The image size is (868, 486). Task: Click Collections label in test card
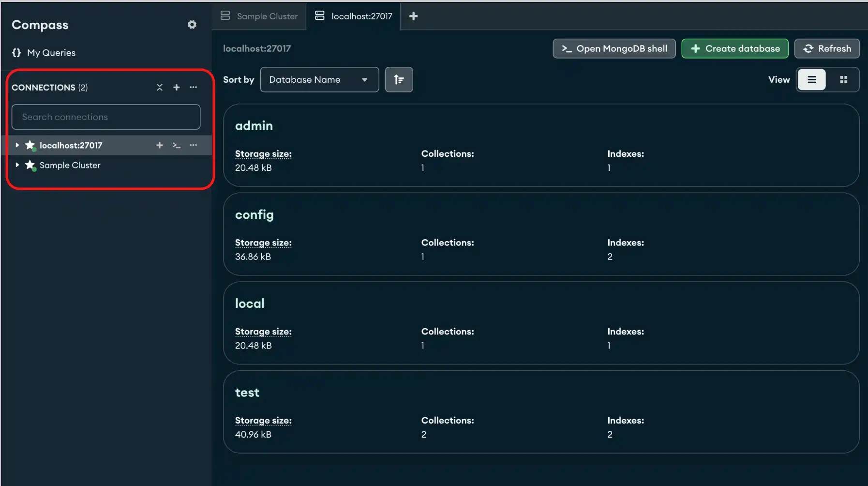[448, 421]
